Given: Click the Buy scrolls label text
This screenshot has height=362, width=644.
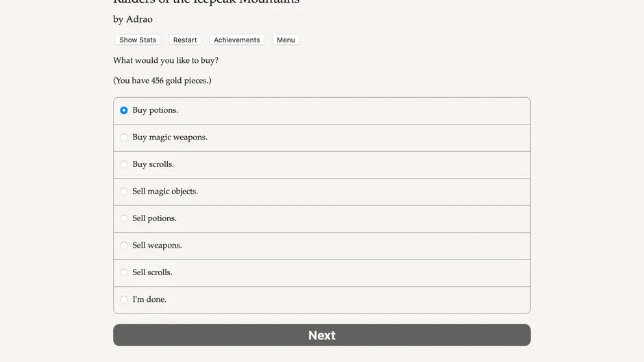Looking at the screenshot, I should point(153,165).
